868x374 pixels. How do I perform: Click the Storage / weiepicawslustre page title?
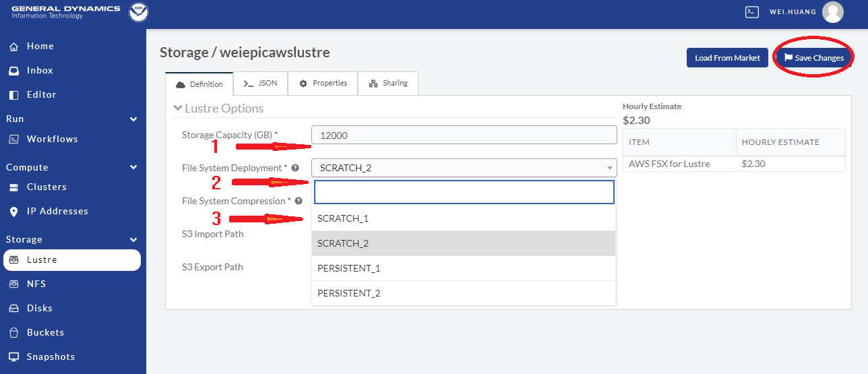(245, 52)
